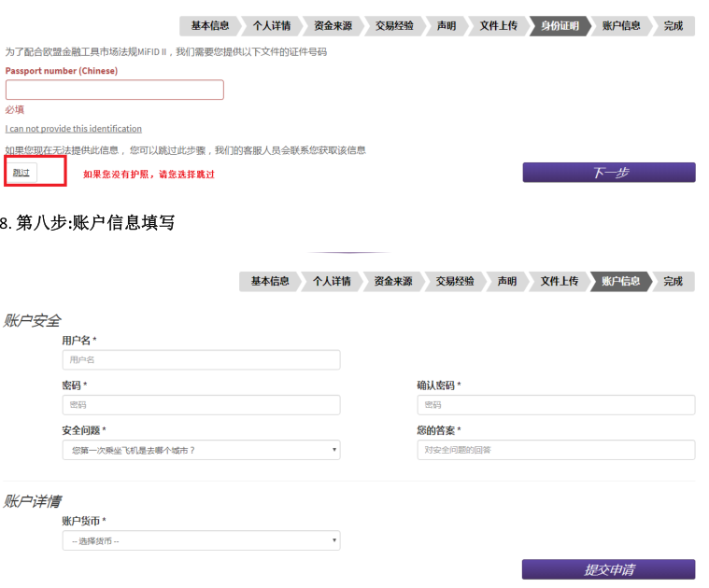
Task: Click the 账户信息 step next to 身份证明
Action: 621,26
